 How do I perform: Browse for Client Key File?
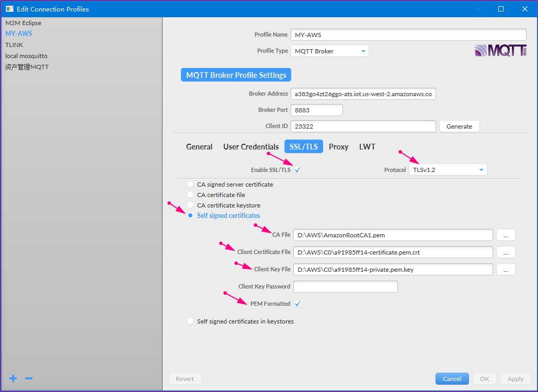point(506,270)
